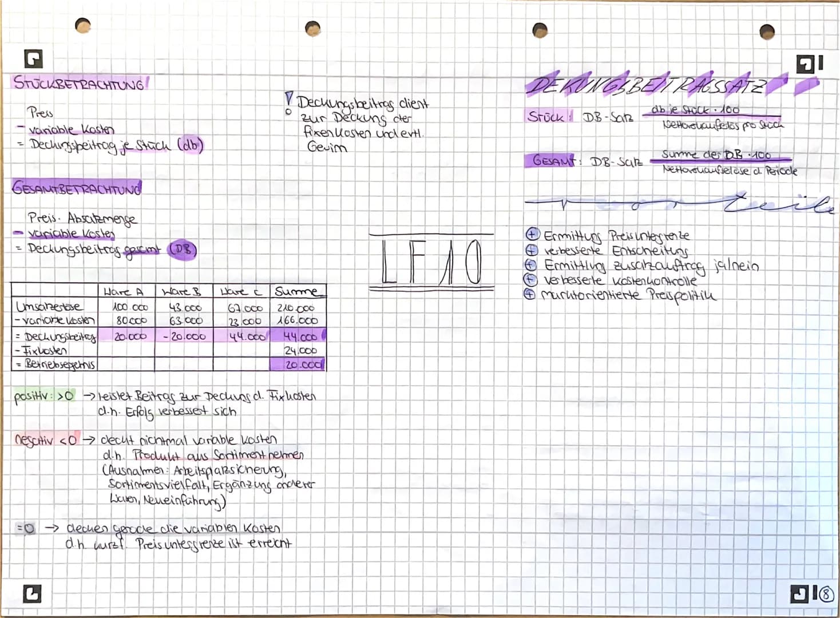Select the numerator db je Stück · 100
The image size is (840, 618).
[695, 109]
